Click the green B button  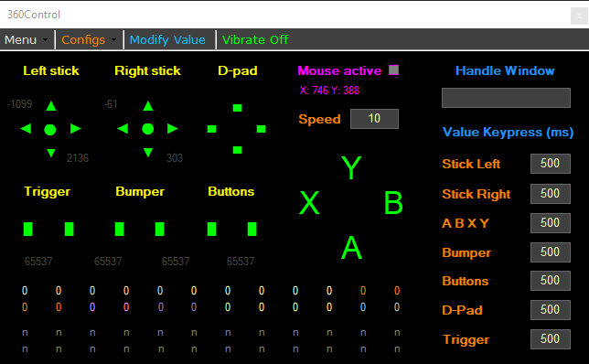pos(393,203)
